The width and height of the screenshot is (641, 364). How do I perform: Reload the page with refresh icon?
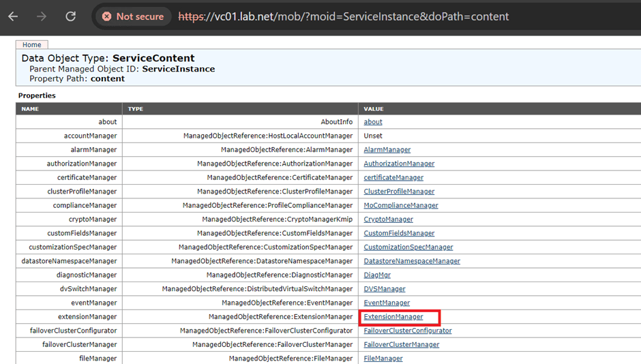tap(70, 16)
